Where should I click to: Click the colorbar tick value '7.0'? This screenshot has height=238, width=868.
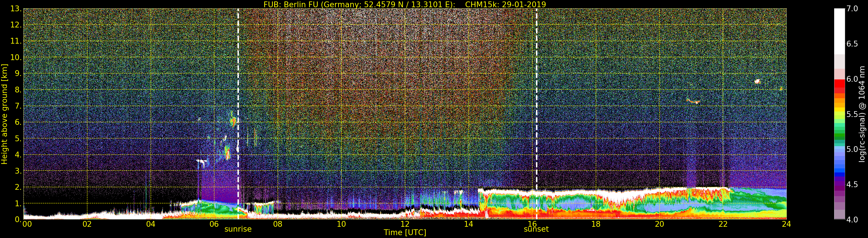(852, 9)
